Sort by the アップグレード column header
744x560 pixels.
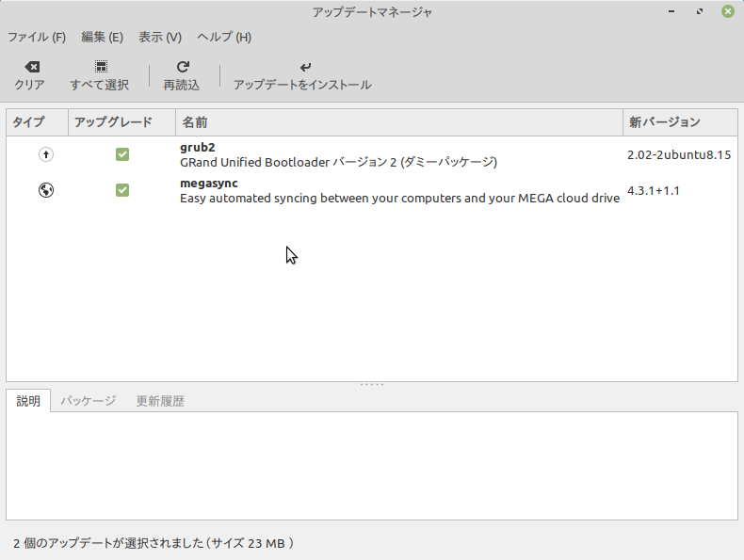tap(121, 122)
